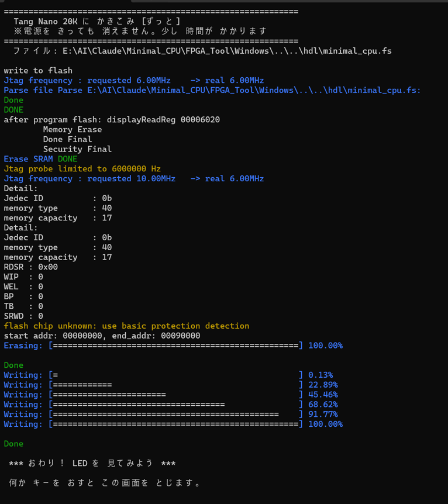Click 'Jtag probe limited to 6000000 Hz' warning
The height and width of the screenshot is (504, 448).
82,169
